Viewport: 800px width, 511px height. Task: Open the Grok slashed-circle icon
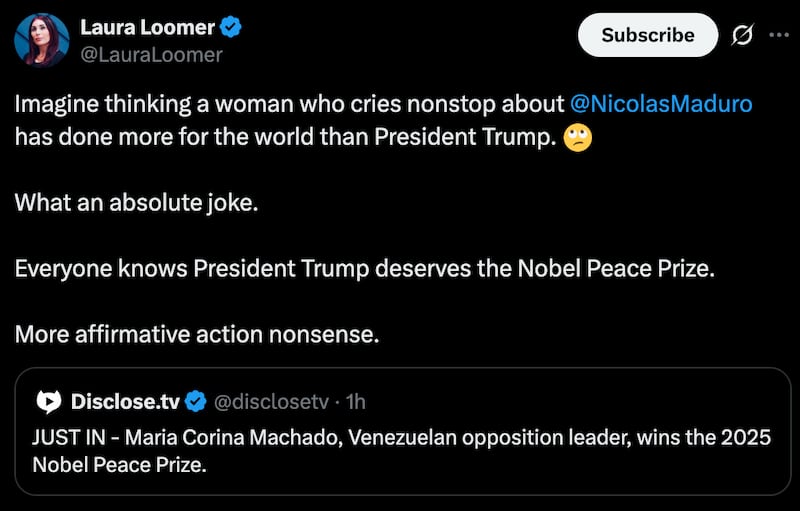(x=742, y=34)
